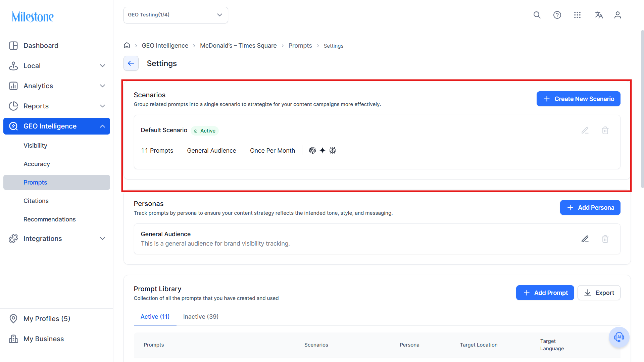Open the user account icon
This screenshot has height=362, width=644.
point(617,15)
